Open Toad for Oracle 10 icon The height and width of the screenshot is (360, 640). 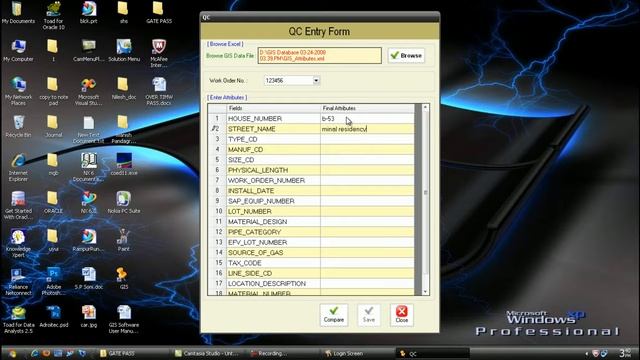(x=53, y=16)
